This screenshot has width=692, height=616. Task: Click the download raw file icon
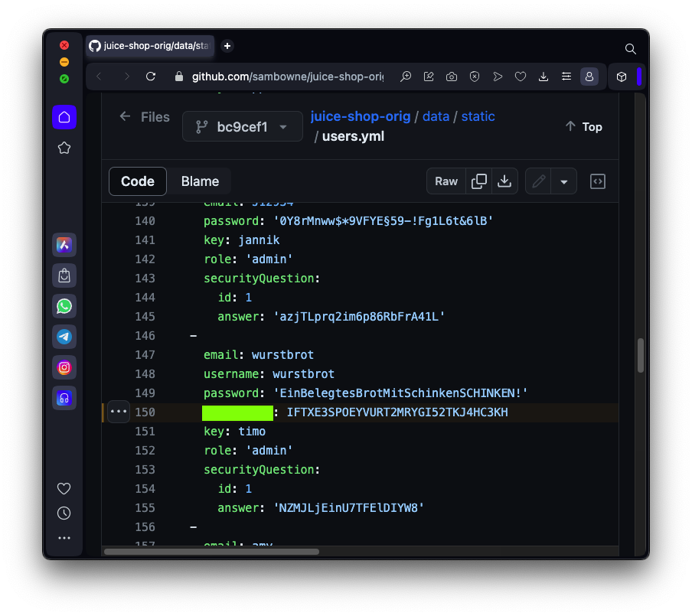coord(504,181)
